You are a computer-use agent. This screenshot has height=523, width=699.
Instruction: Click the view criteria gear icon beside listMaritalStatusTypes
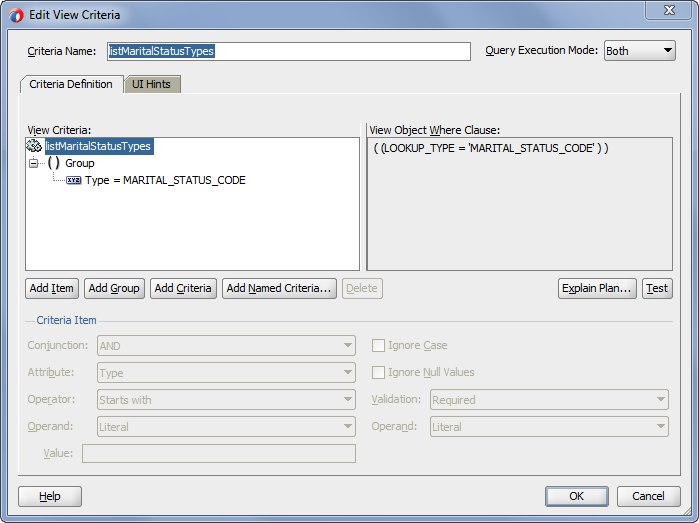point(34,146)
